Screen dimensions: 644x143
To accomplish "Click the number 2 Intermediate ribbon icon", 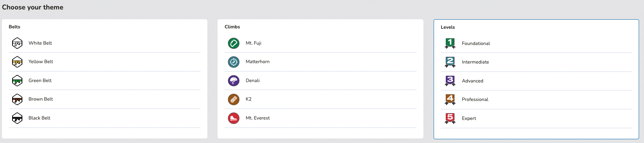I will [x=450, y=62].
